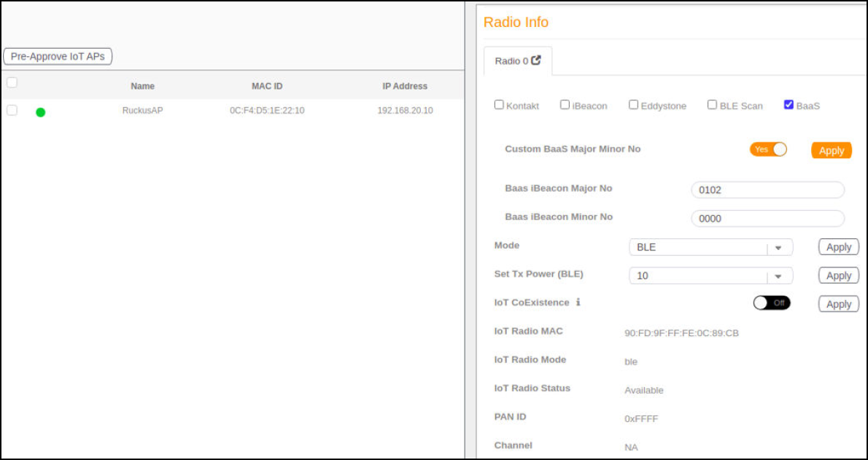
Task: Click the IP Address column header
Action: [x=406, y=86]
